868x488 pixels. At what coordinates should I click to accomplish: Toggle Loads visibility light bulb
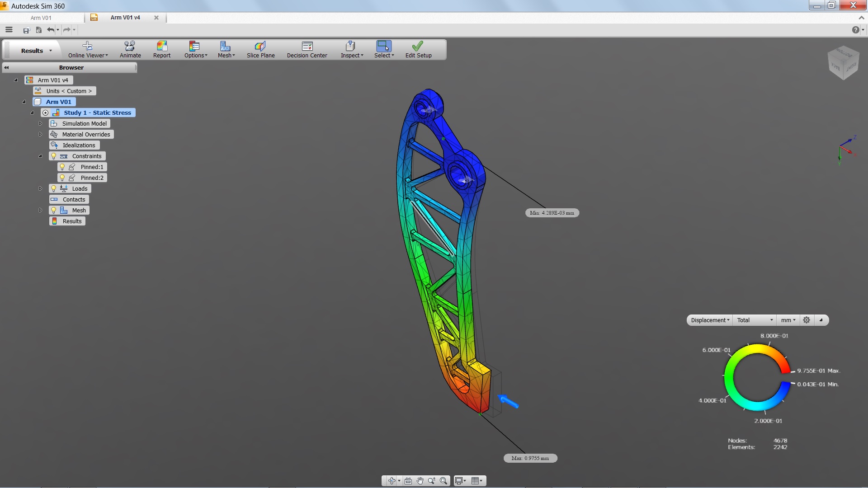(54, 188)
